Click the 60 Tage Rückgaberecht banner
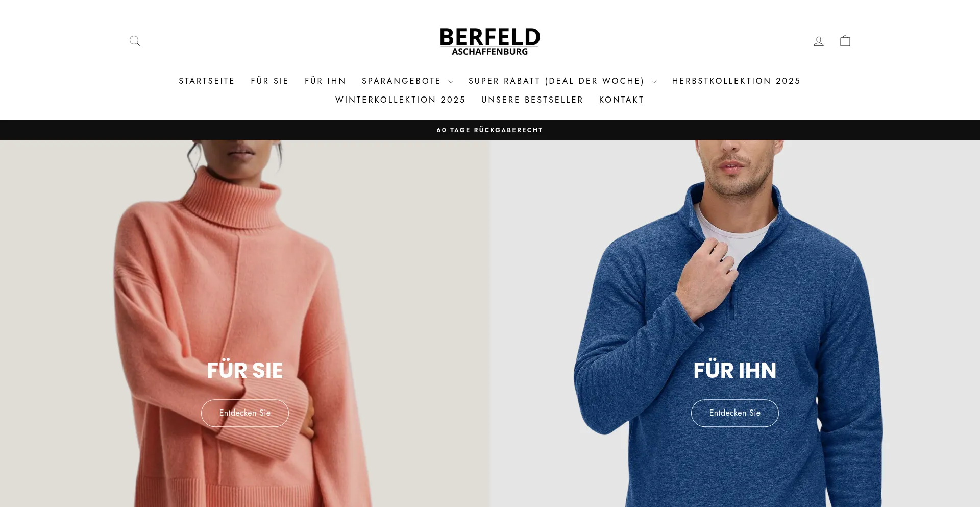 (x=490, y=130)
